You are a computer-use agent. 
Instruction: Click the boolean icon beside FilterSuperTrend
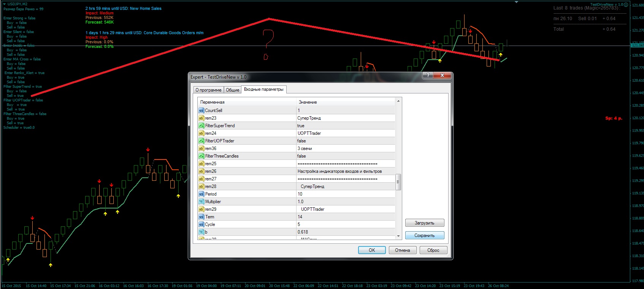point(201,126)
